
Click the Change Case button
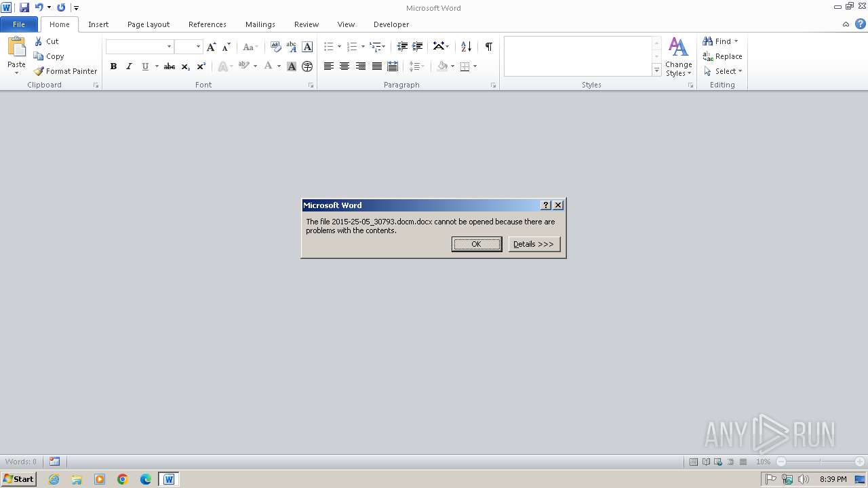tap(250, 47)
